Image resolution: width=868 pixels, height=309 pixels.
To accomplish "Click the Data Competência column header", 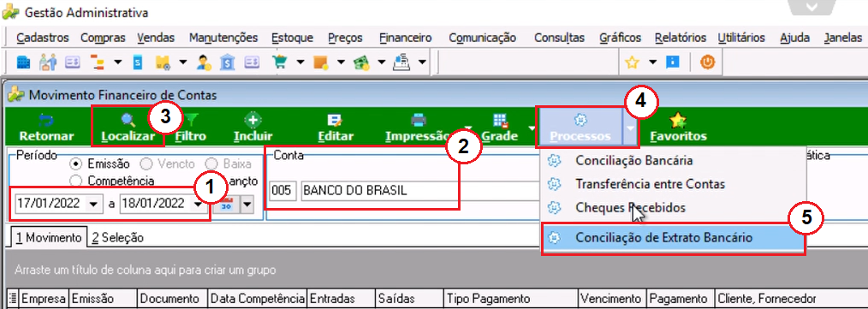I will click(x=257, y=299).
